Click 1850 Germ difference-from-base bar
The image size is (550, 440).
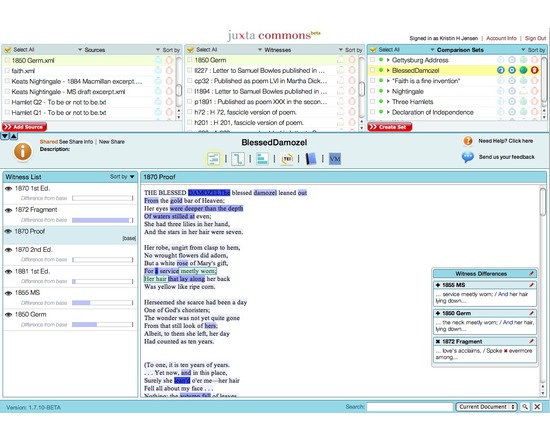pos(102,325)
